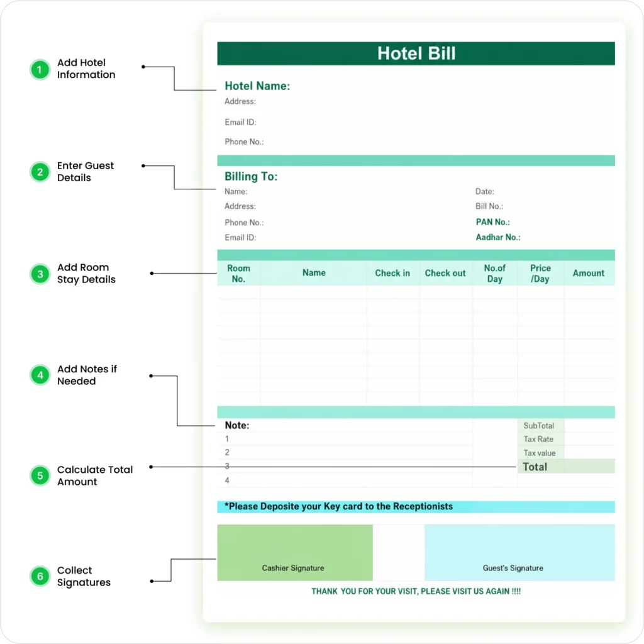Select the Tax value label
The height and width of the screenshot is (644, 644).
539,453
